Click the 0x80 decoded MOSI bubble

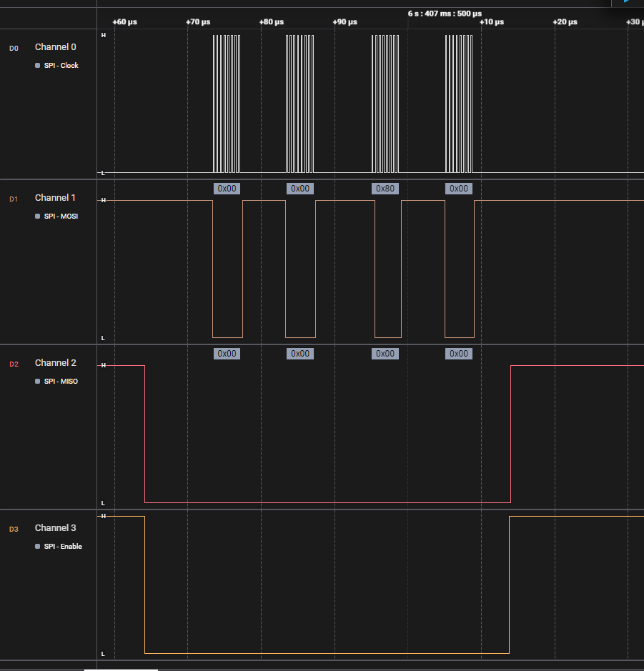pos(385,189)
